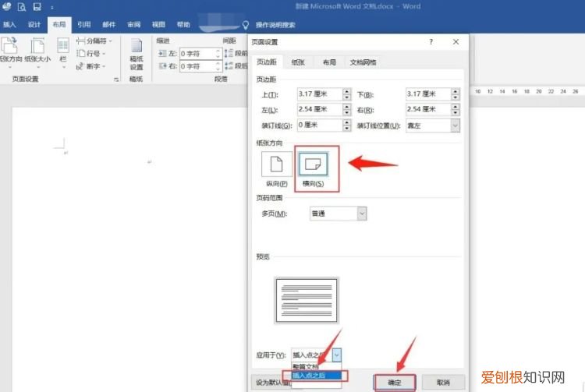Click the right indent spinner arrows
The width and height of the screenshot is (585, 392).
point(218,66)
